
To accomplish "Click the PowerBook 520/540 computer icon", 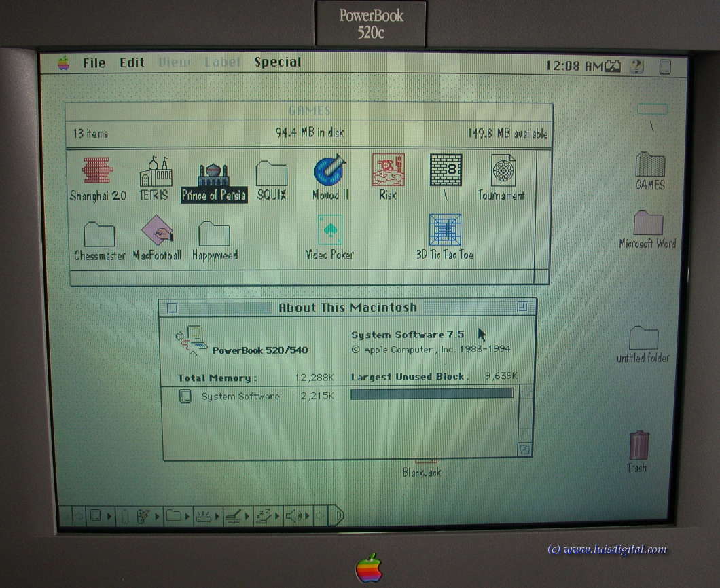I will (x=191, y=341).
